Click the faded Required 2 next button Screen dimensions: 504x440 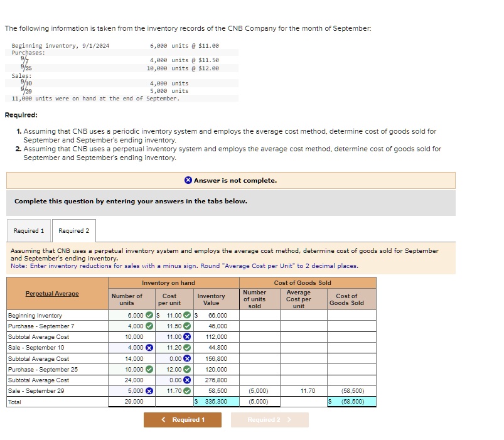coord(270,419)
